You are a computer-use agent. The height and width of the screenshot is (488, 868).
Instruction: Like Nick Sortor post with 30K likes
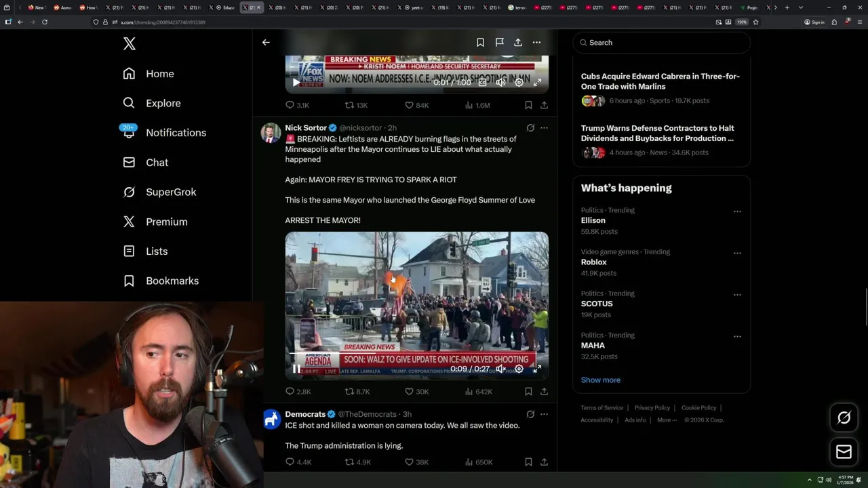click(416, 391)
